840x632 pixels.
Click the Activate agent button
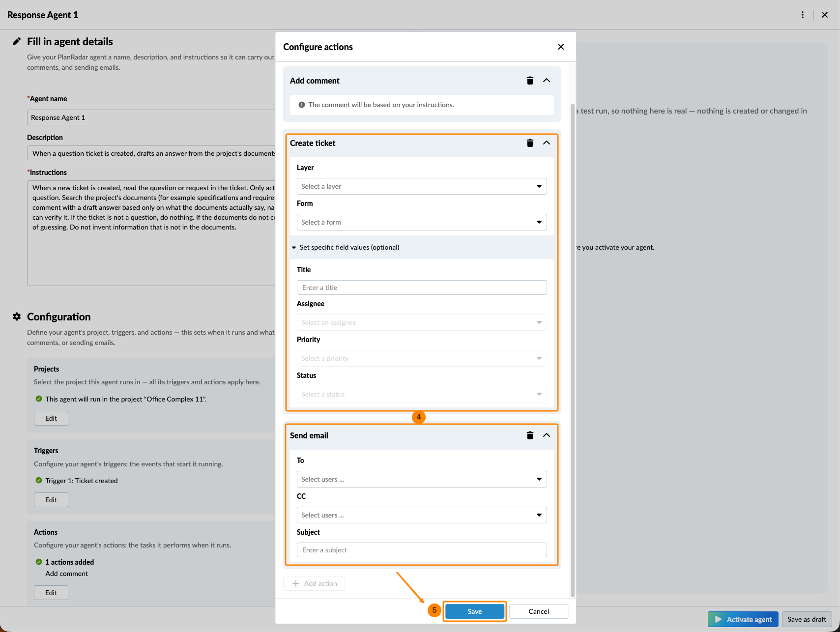(743, 619)
